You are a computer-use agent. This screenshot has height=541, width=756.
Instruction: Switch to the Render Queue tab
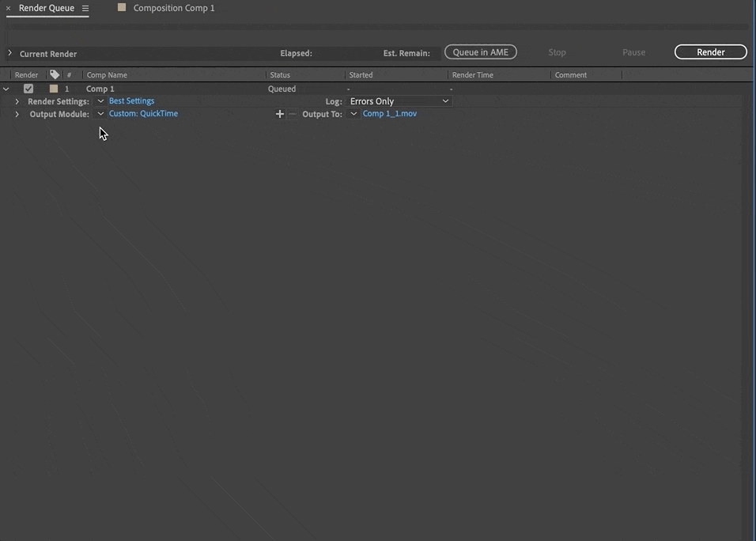pyautogui.click(x=47, y=7)
